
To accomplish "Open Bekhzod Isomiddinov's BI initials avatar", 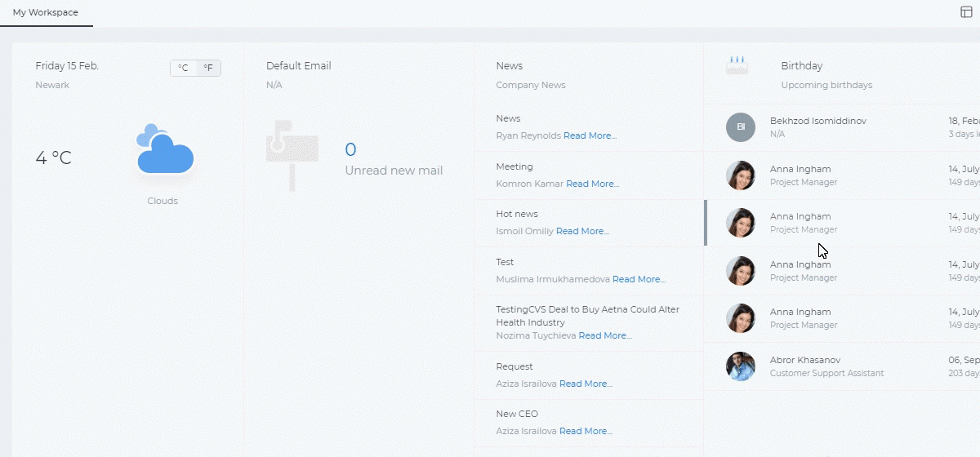I will (741, 127).
